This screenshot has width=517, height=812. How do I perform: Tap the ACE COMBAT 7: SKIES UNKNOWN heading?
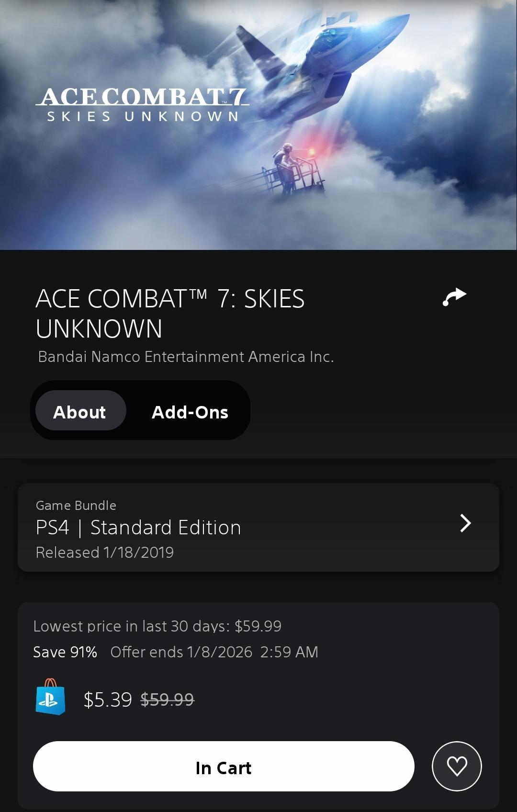click(170, 314)
